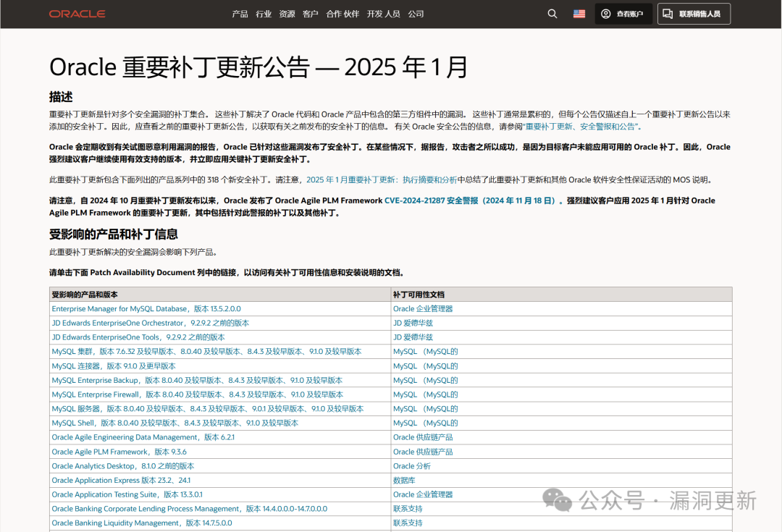Click Enterprise Manager for MySQL Database link
The image size is (782, 532).
[x=146, y=308]
